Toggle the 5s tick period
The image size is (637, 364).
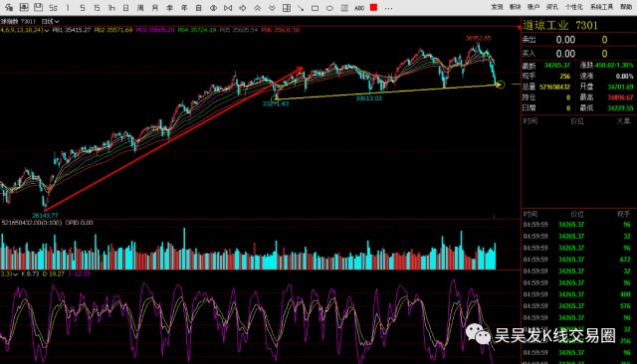tap(53, 8)
